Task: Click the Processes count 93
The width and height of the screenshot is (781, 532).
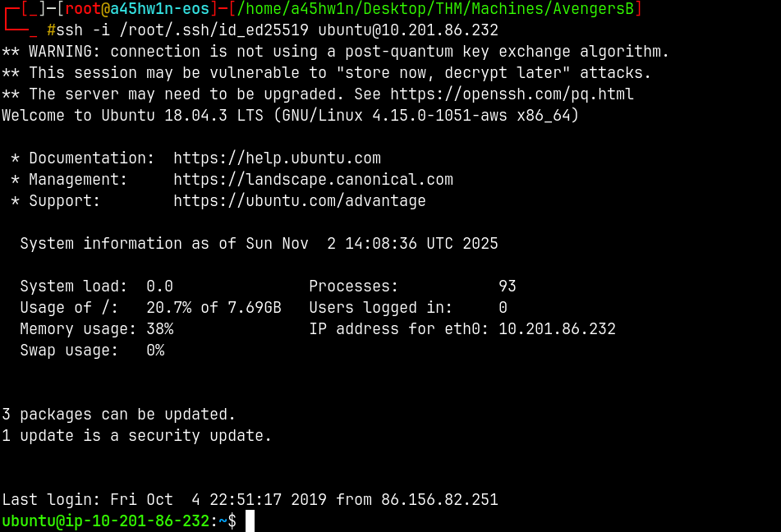Action: tap(507, 287)
